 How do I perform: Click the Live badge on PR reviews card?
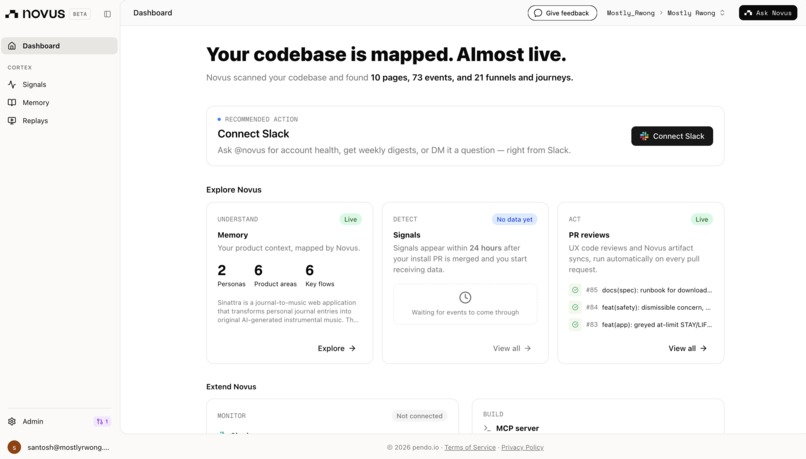[702, 219]
